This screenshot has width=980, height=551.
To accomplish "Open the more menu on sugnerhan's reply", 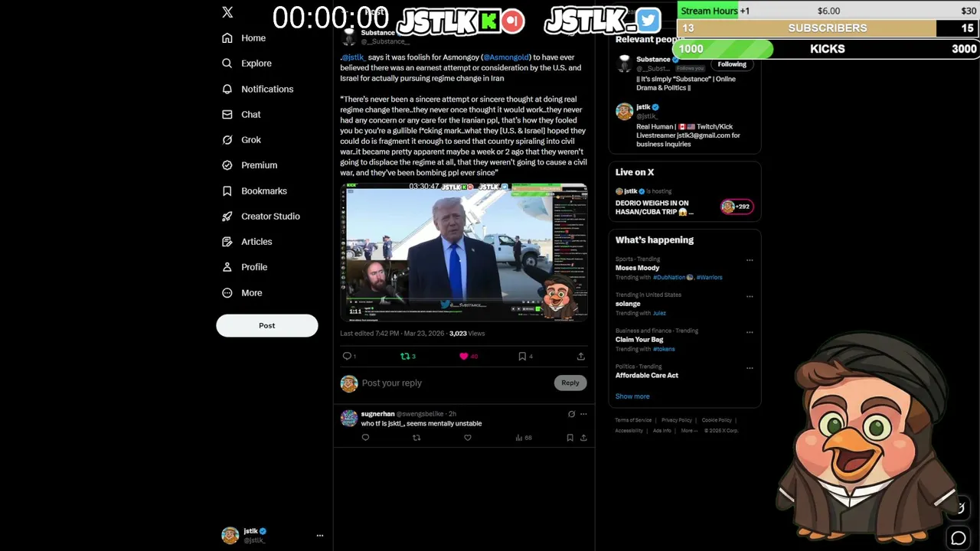I will point(583,414).
